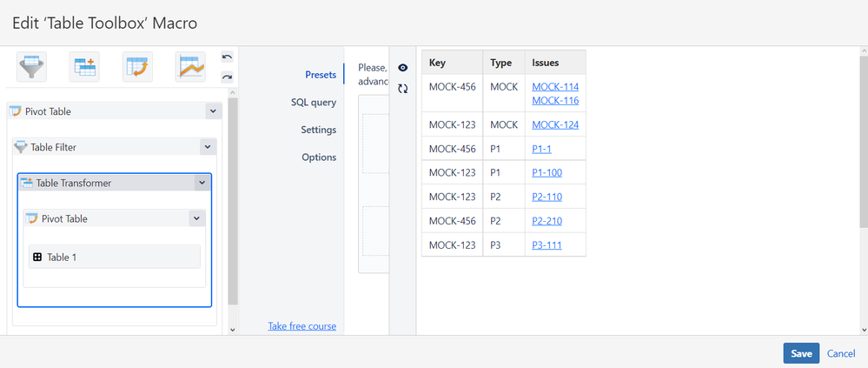Toggle the preview eye icon
The width and height of the screenshot is (868, 368).
point(403,68)
